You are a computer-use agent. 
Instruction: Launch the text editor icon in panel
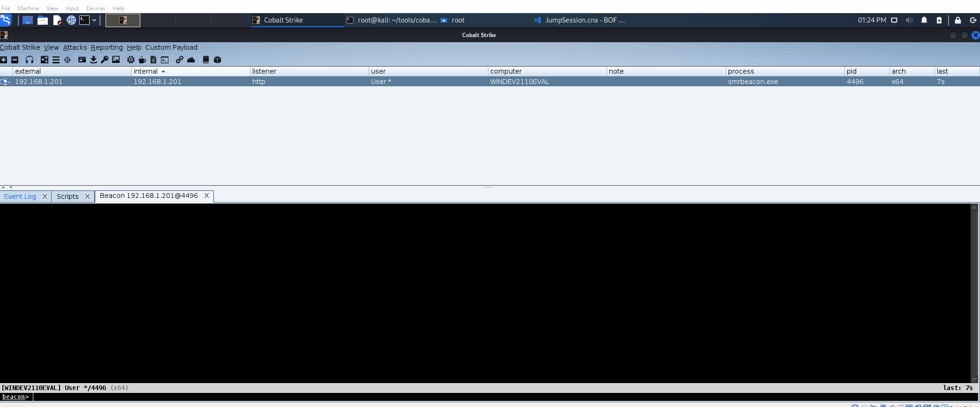point(57,20)
